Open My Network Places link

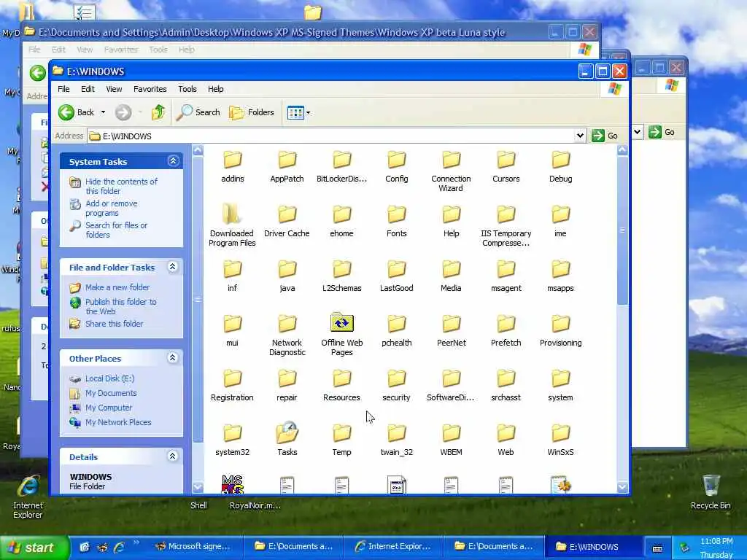tap(118, 422)
